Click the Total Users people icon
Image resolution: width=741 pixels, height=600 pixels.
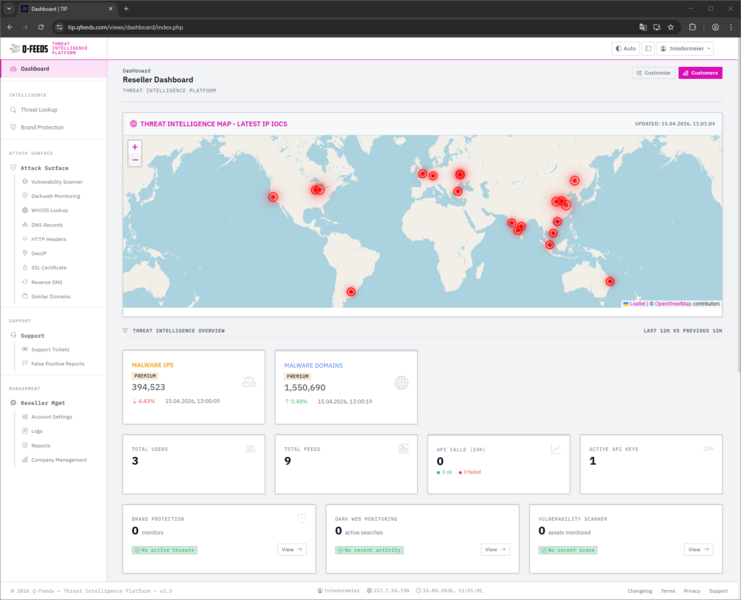251,449
